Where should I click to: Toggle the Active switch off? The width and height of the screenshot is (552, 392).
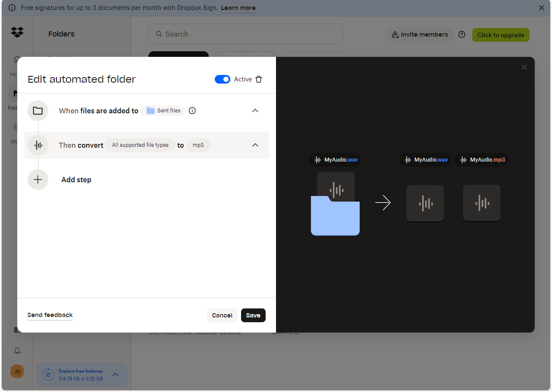223,79
